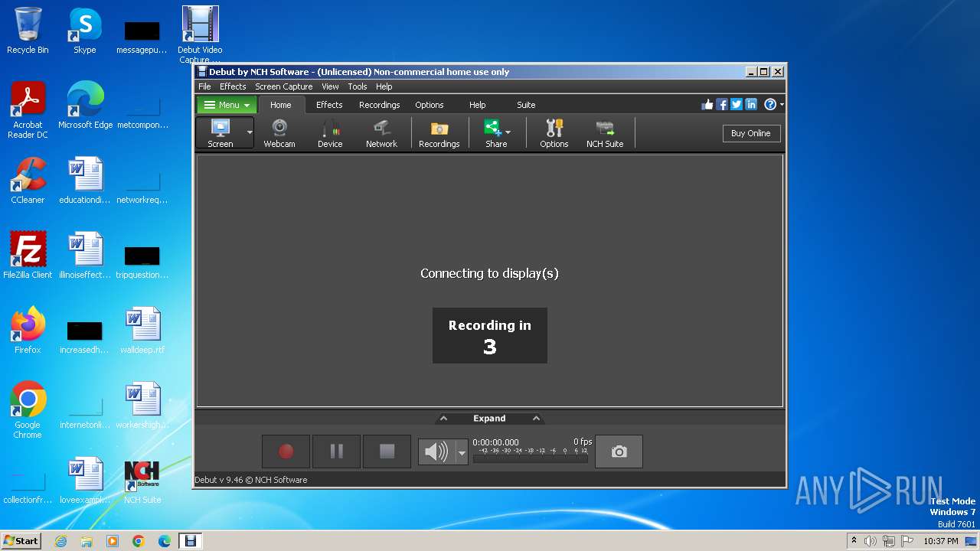Open Recycle Bin desktop icon
980x551 pixels.
click(x=28, y=31)
